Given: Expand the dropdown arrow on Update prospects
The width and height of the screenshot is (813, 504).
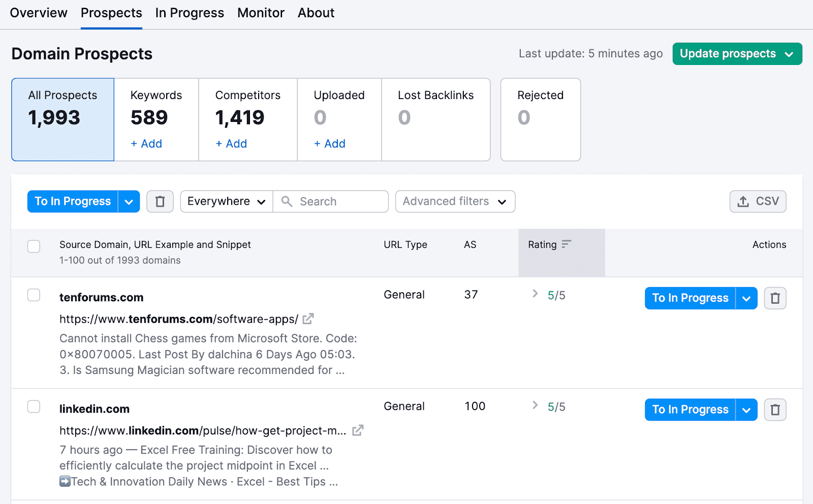Looking at the screenshot, I should coord(789,53).
